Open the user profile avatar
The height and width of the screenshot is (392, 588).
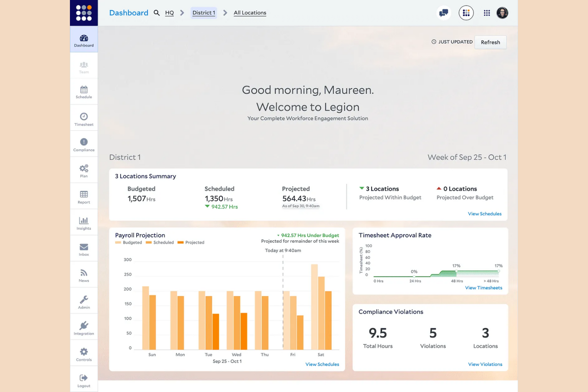click(x=502, y=13)
